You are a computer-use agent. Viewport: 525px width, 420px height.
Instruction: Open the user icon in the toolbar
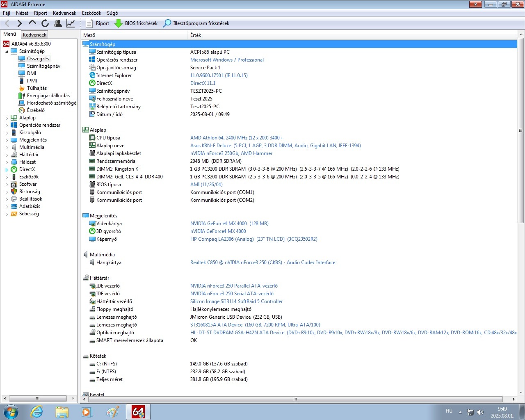pyautogui.click(x=58, y=23)
